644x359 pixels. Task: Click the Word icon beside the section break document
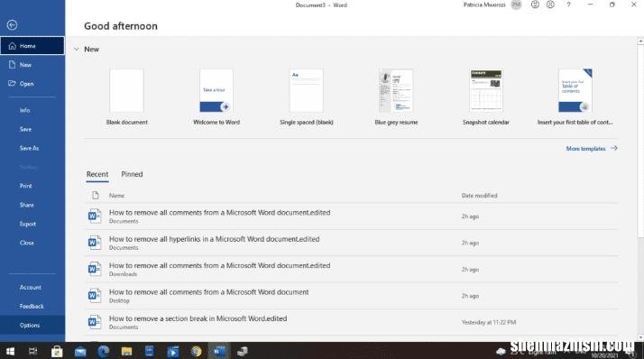(95, 322)
